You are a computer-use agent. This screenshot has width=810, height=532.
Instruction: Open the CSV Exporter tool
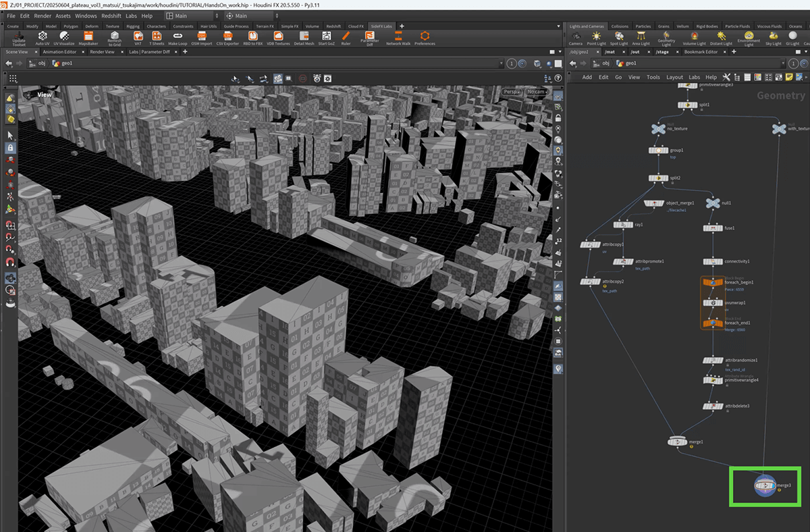227,36
